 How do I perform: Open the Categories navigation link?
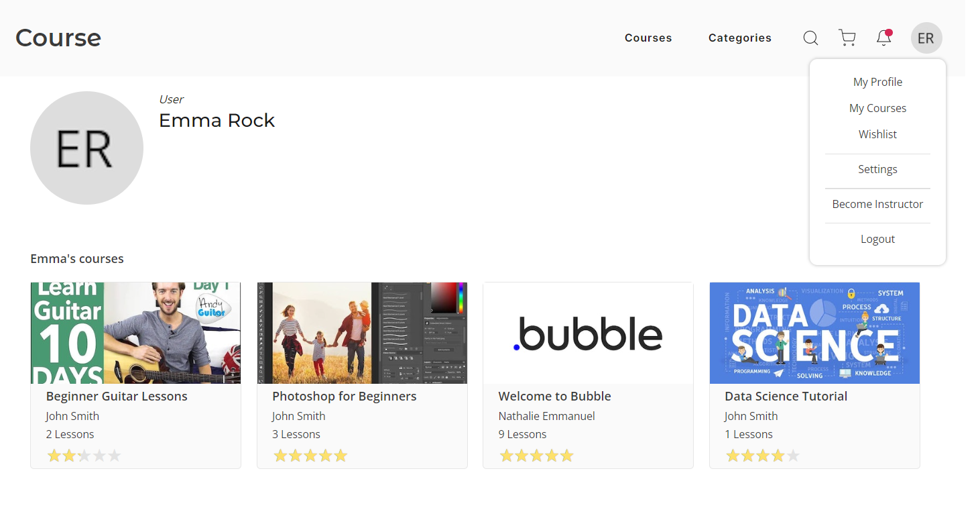pyautogui.click(x=740, y=38)
